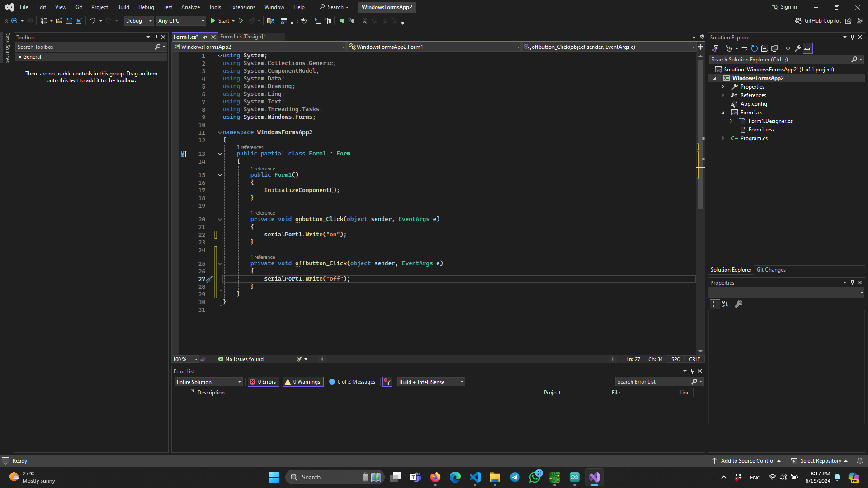The image size is (868, 488).
Task: Click the Solution Explorer switch views icon
Action: click(x=715, y=48)
